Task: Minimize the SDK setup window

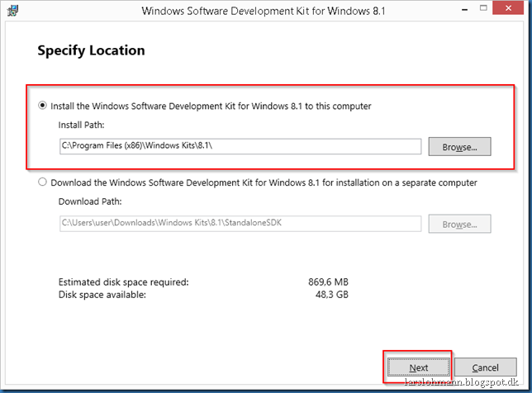Action: pos(465,9)
